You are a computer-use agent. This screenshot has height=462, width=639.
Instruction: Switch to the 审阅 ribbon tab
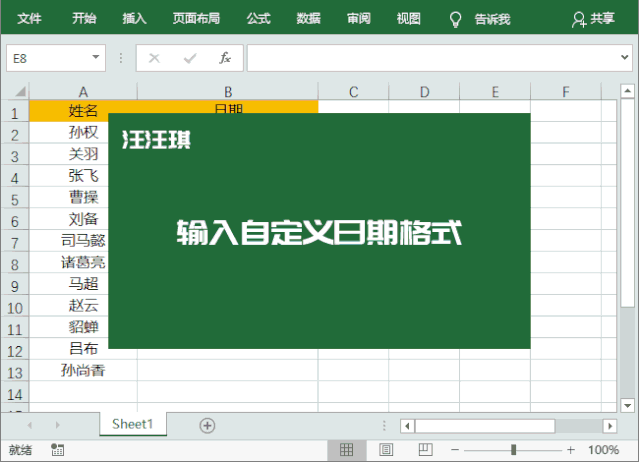(x=359, y=18)
